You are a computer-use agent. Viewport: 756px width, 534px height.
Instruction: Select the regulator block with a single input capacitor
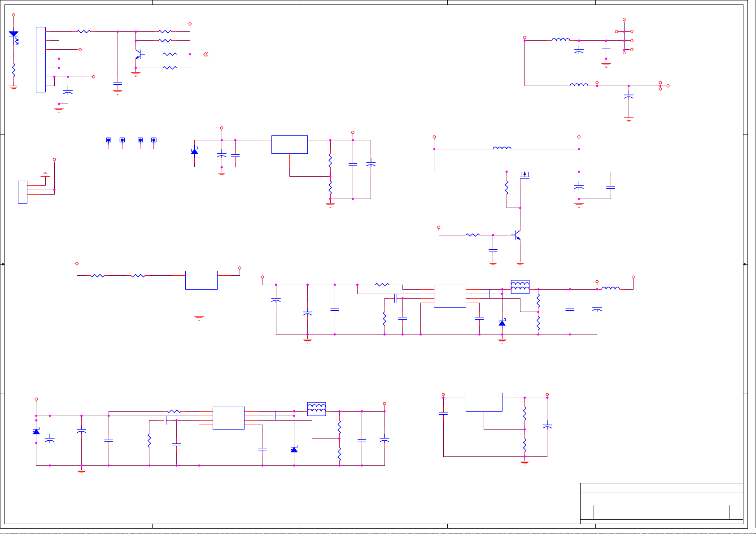[484, 402]
